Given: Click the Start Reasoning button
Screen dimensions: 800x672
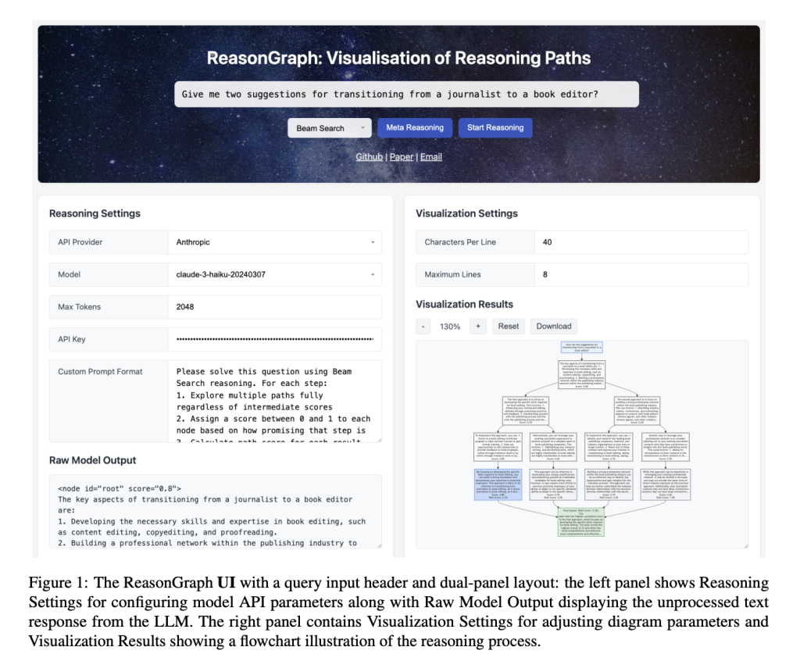Looking at the screenshot, I should pos(495,127).
